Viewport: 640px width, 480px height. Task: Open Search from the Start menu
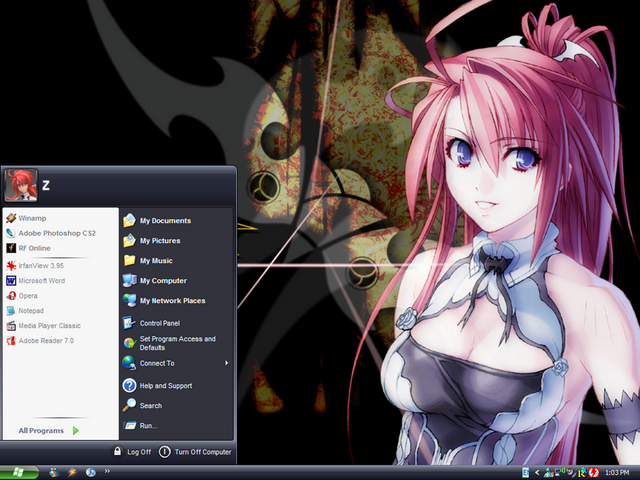(142, 405)
